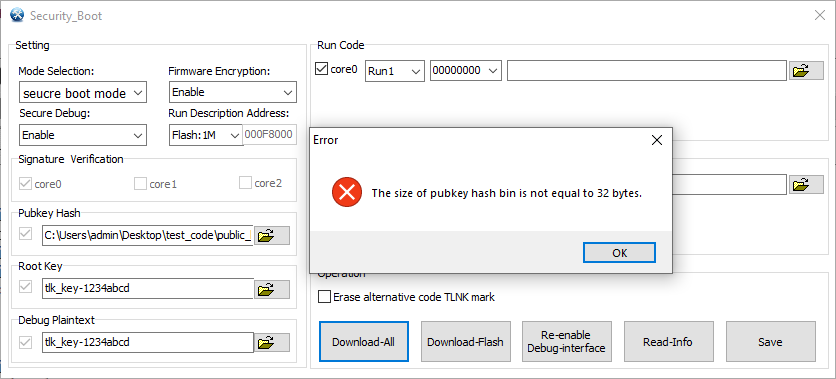Click the Root Key input field
This screenshot has height=379, width=836.
coord(148,289)
